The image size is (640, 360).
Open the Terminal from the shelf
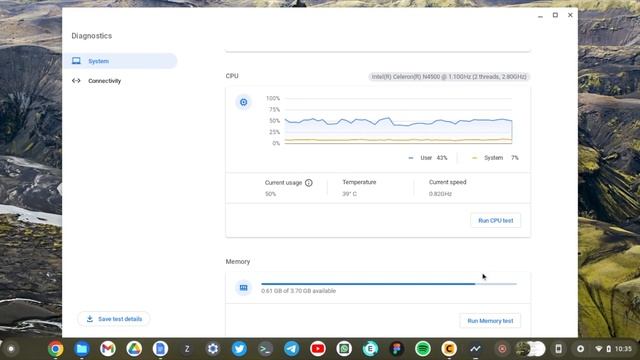pos(265,349)
